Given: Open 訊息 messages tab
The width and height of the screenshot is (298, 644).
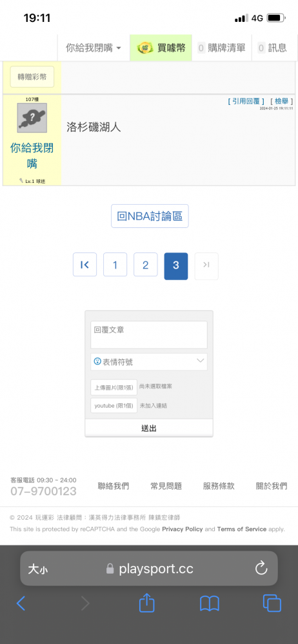Looking at the screenshot, I should pos(272,48).
